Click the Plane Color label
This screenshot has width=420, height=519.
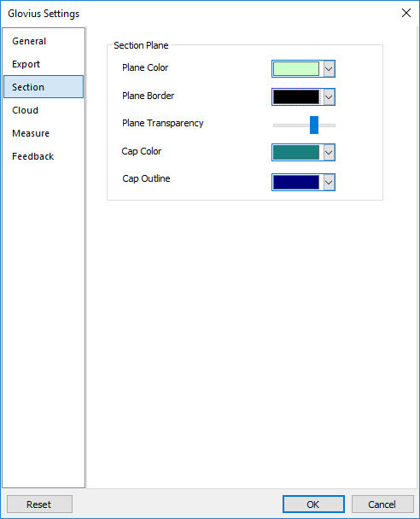pyautogui.click(x=145, y=67)
